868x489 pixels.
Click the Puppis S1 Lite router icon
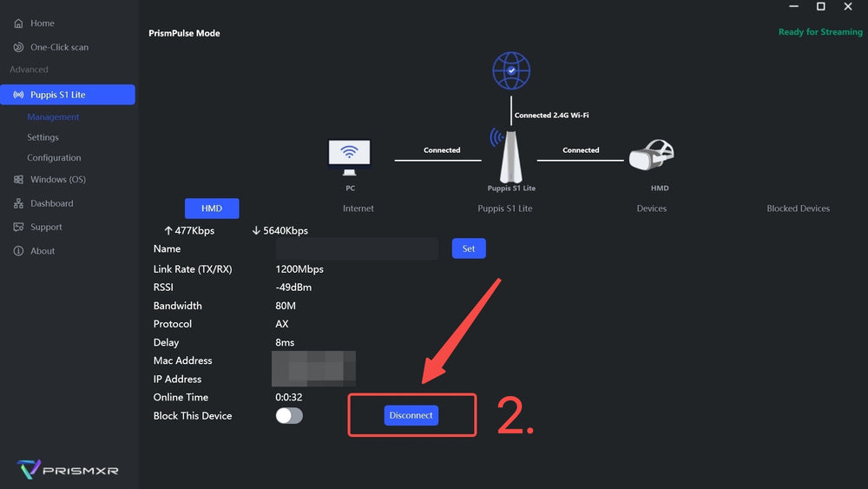click(510, 156)
